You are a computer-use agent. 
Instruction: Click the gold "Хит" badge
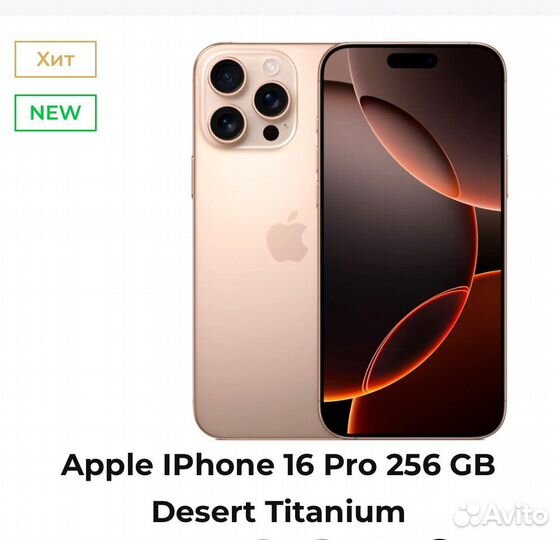(55, 59)
